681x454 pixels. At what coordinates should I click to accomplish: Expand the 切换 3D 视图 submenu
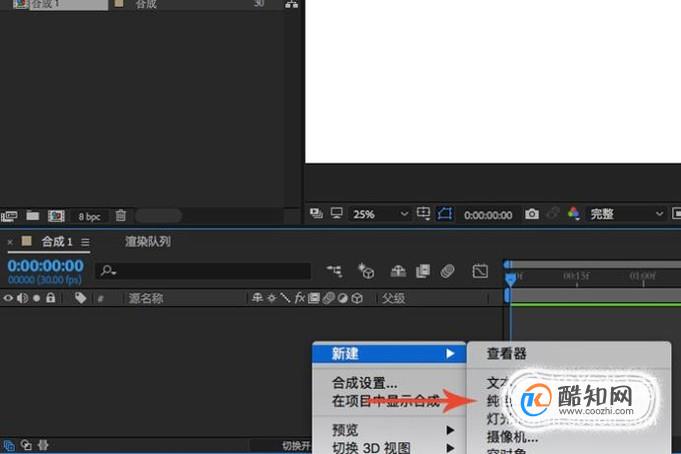tap(390, 447)
